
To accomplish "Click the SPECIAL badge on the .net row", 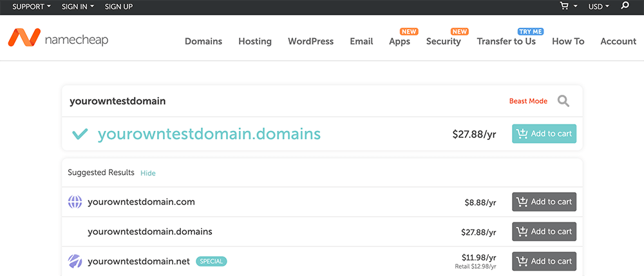I will (x=211, y=261).
